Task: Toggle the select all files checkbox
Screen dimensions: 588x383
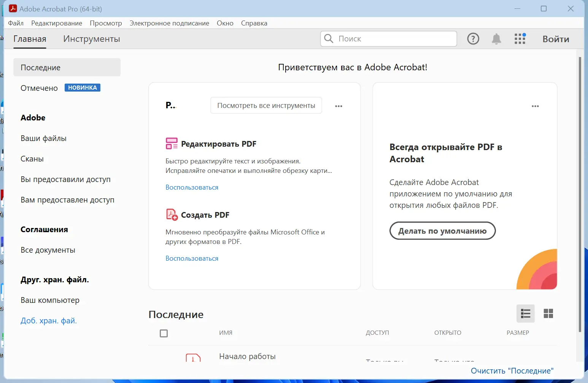Action: [164, 333]
